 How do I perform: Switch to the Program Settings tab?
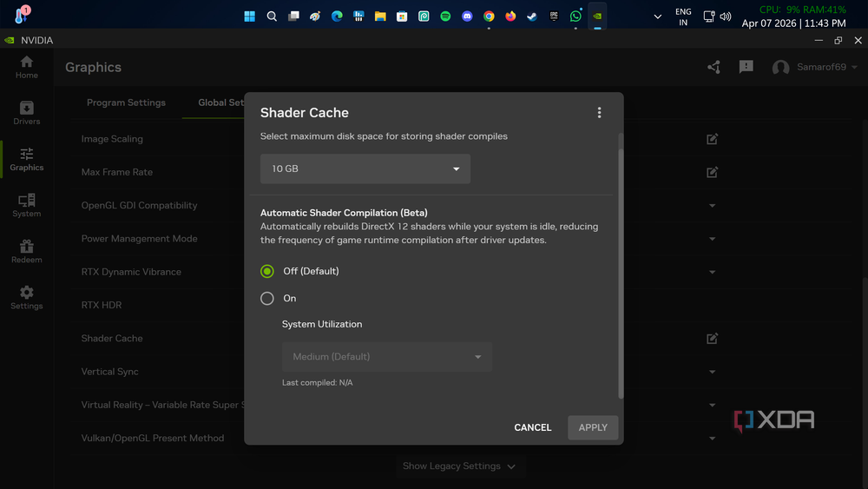coord(126,102)
